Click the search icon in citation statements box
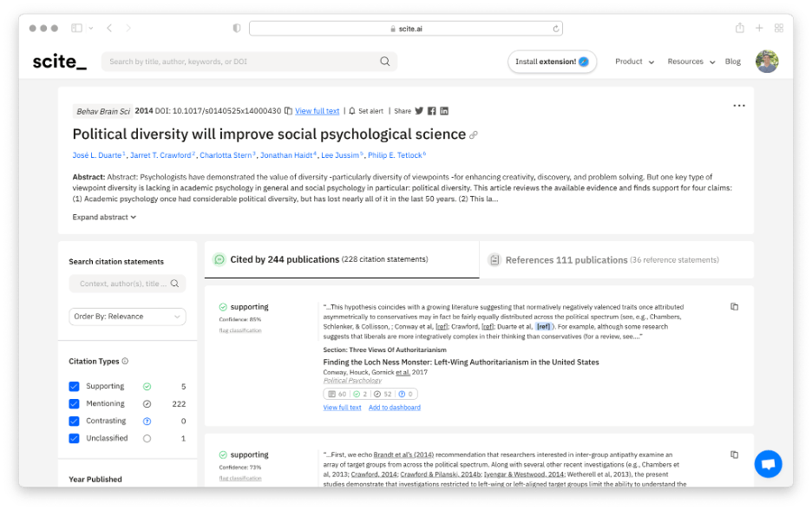Image resolution: width=812 pixels, height=510 pixels. click(x=174, y=284)
